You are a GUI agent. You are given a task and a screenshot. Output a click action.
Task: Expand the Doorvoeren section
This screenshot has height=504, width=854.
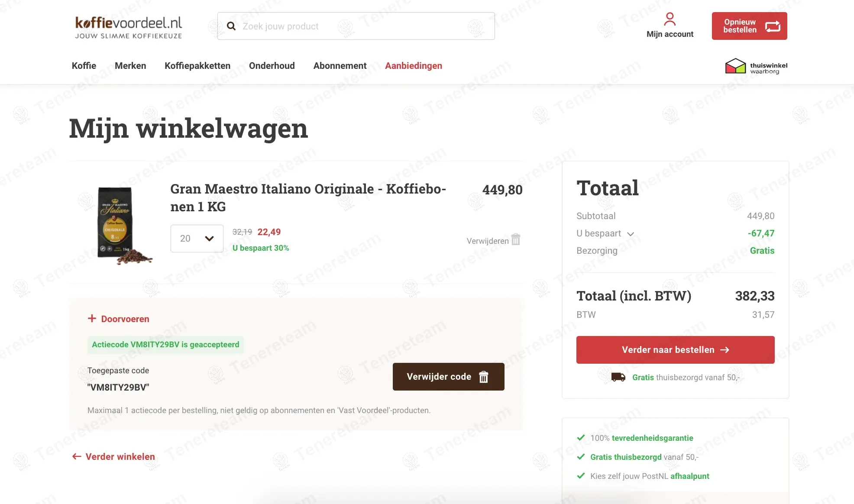(x=119, y=319)
